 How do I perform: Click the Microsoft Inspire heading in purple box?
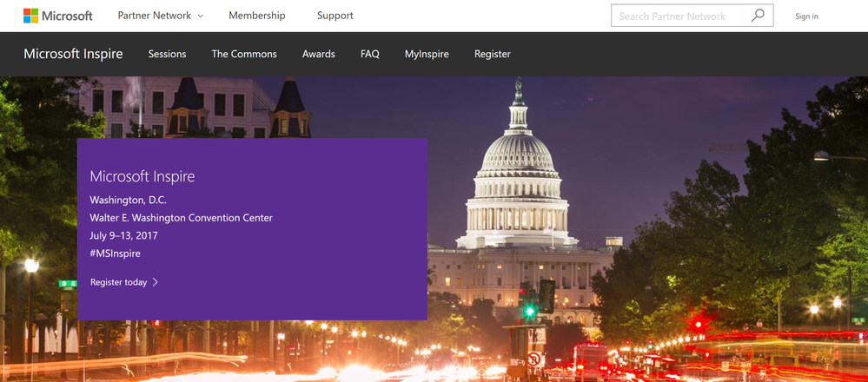142,176
